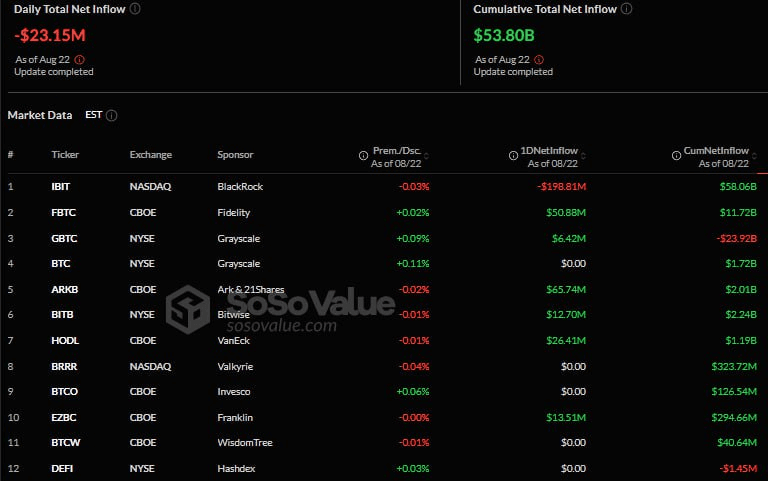The width and height of the screenshot is (768, 481).
Task: Open the BRRR ticker
Action: (64, 366)
